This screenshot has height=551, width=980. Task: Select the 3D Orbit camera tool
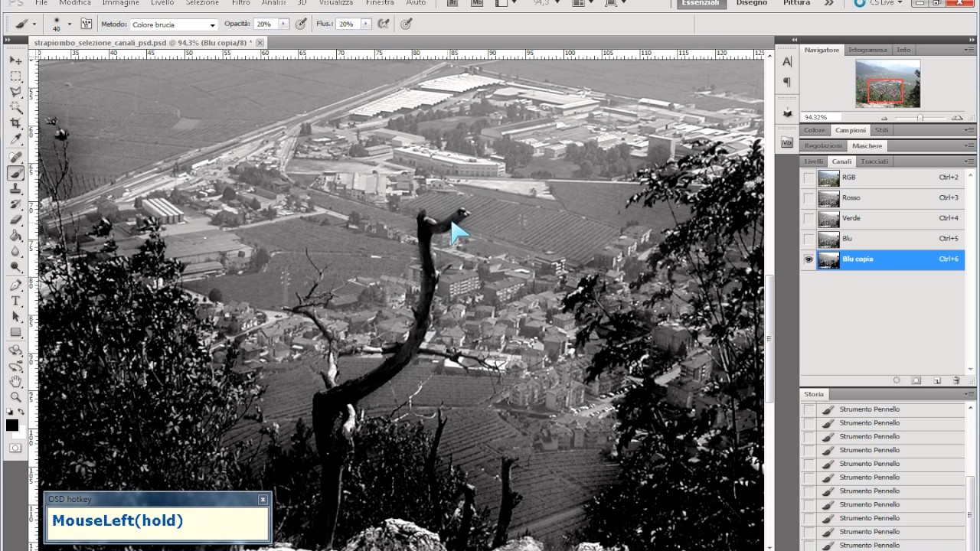point(15,366)
